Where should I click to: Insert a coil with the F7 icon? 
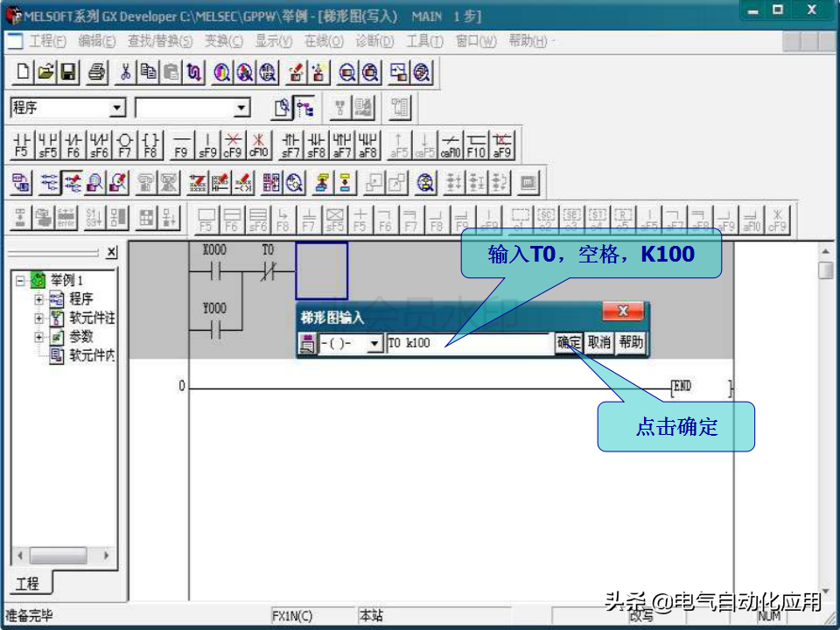125,145
